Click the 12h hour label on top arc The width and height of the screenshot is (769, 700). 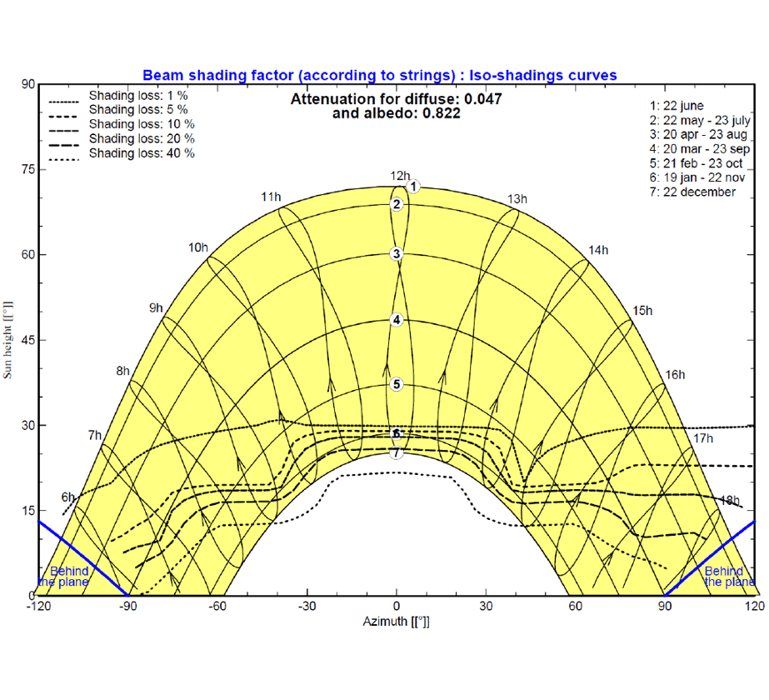(400, 176)
